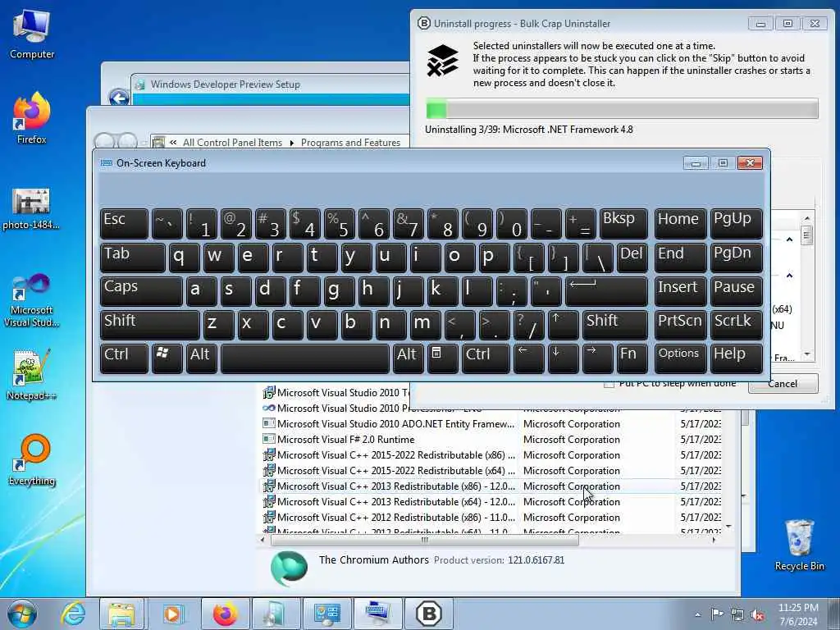Viewport: 840px width, 630px height.
Task: Open the Recycle Bin on desktop
Action: tap(799, 545)
